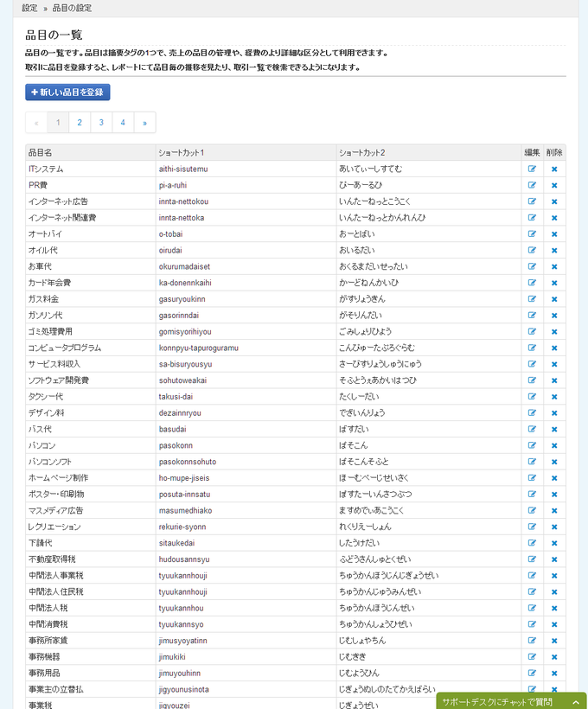Select shortcut text konnpyu-tapuroguramu

point(199,348)
